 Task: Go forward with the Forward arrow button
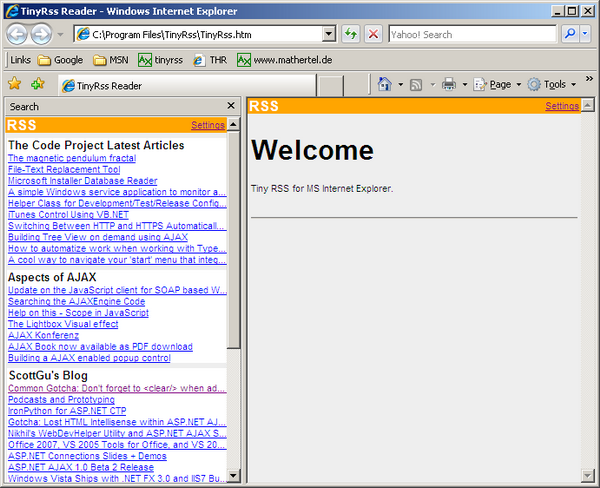[41, 34]
